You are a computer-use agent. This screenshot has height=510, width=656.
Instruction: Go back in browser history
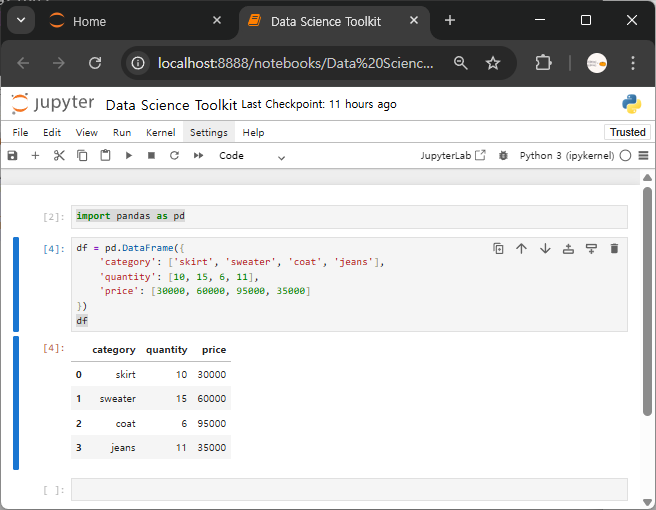23,63
